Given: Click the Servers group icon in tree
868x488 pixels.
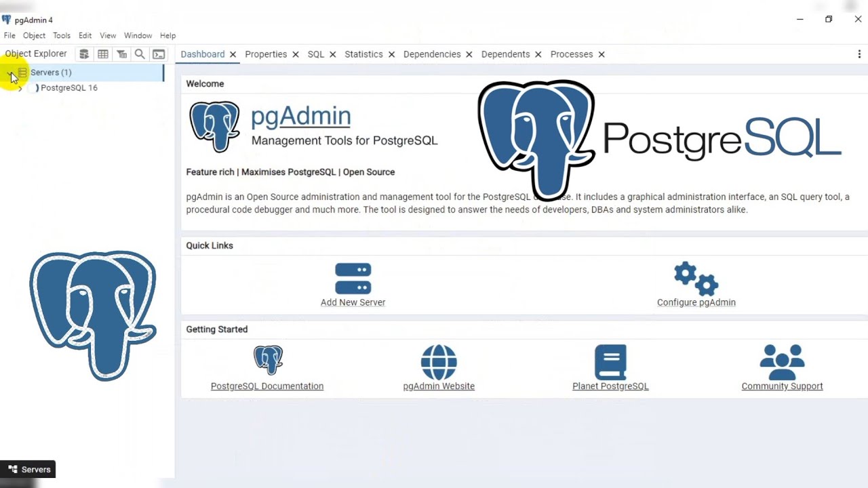Looking at the screenshot, I should click(22, 73).
